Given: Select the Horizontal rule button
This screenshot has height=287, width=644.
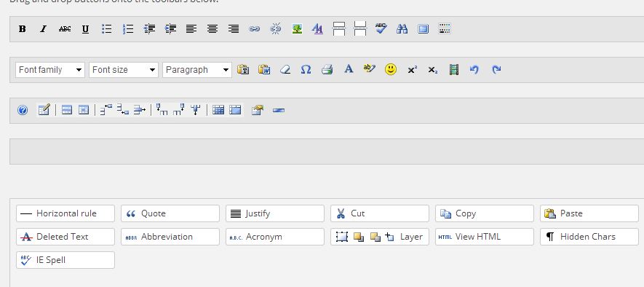Looking at the screenshot, I should point(65,213).
